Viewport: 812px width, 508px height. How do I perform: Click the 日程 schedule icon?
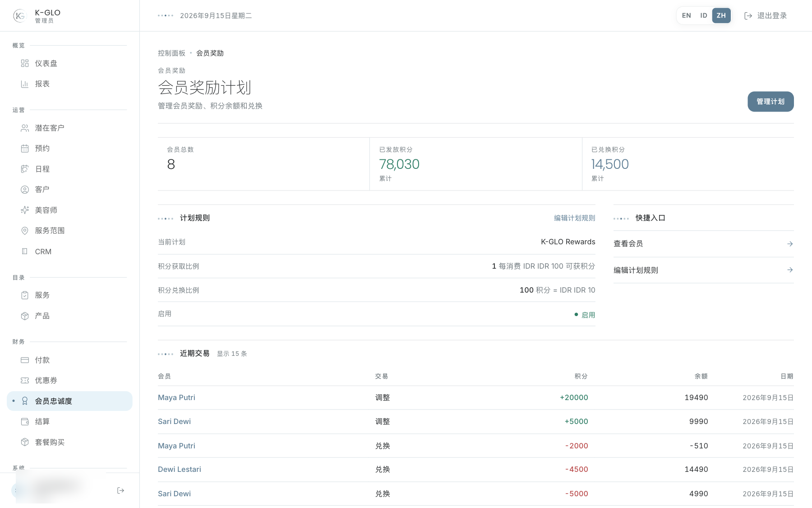click(25, 169)
